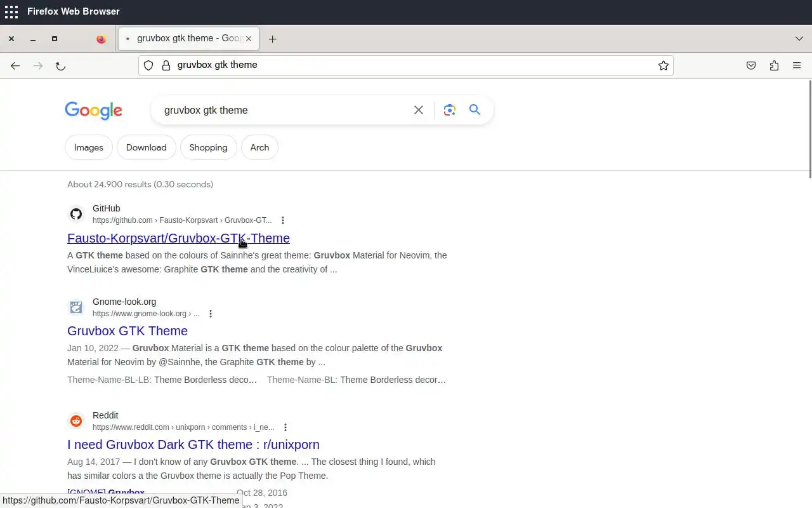Go back to previous page

point(15,65)
